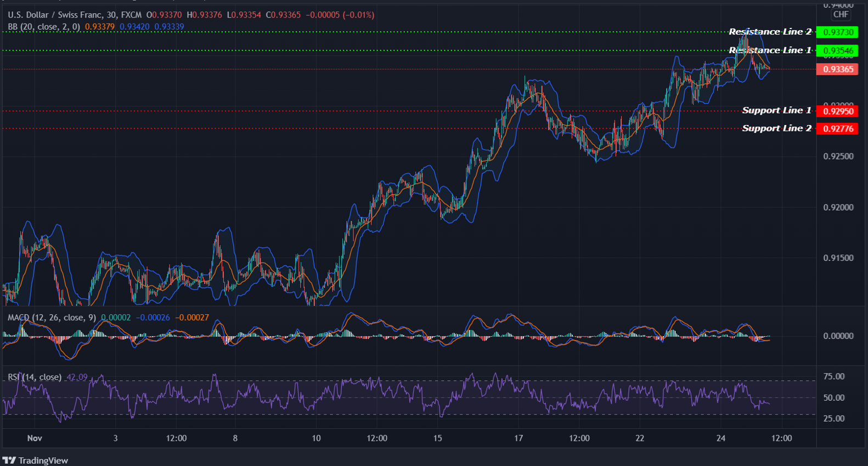Click the 12:00 label between dates 3 and 8
The width and height of the screenshot is (868, 466).
point(176,438)
